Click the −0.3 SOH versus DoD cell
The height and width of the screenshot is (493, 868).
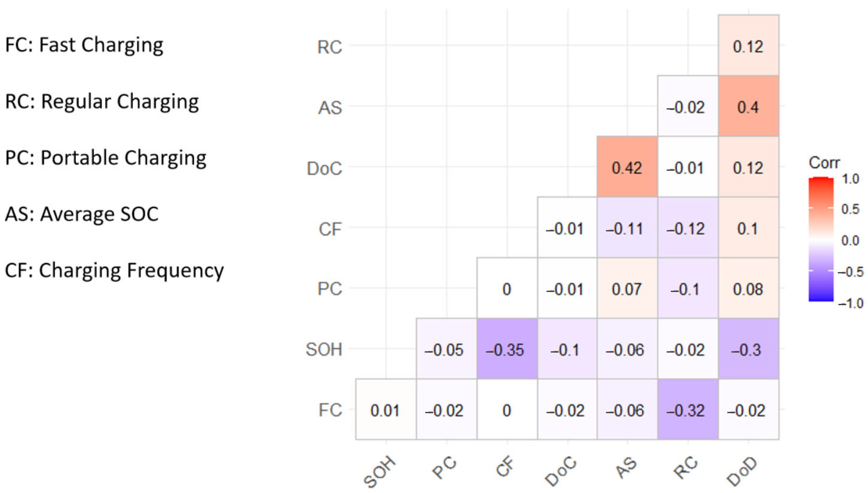(x=748, y=349)
